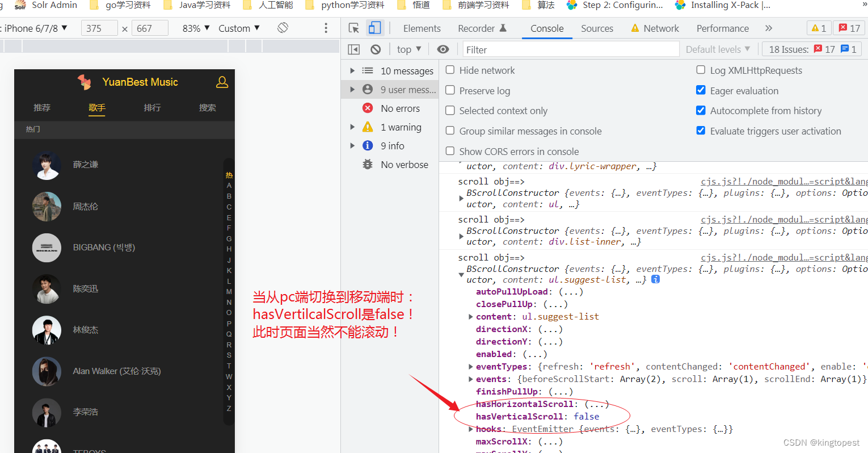Click the user icon in YuanBest Music header
The image size is (868, 453).
(222, 82)
